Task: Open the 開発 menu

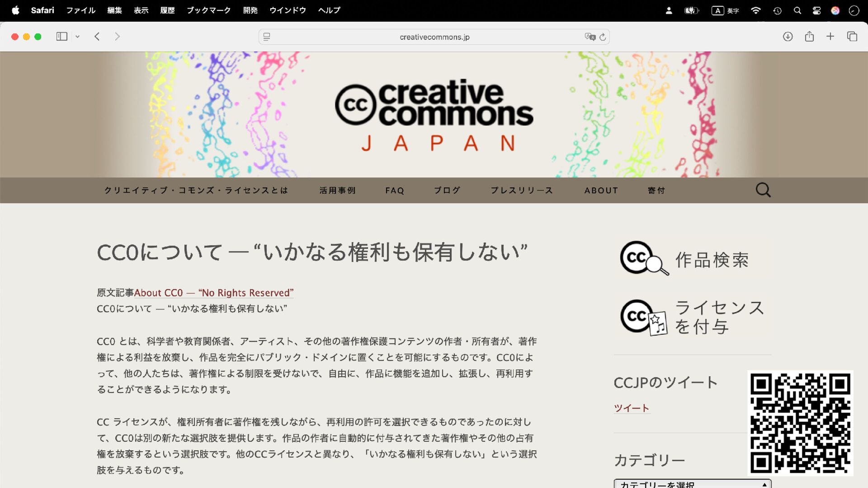Action: point(250,10)
